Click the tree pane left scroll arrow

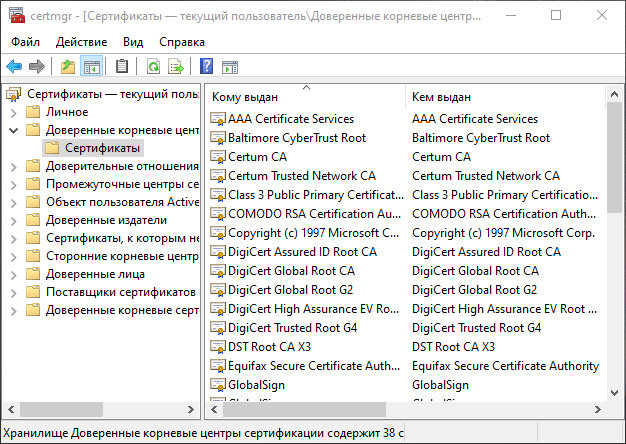tap(11, 409)
